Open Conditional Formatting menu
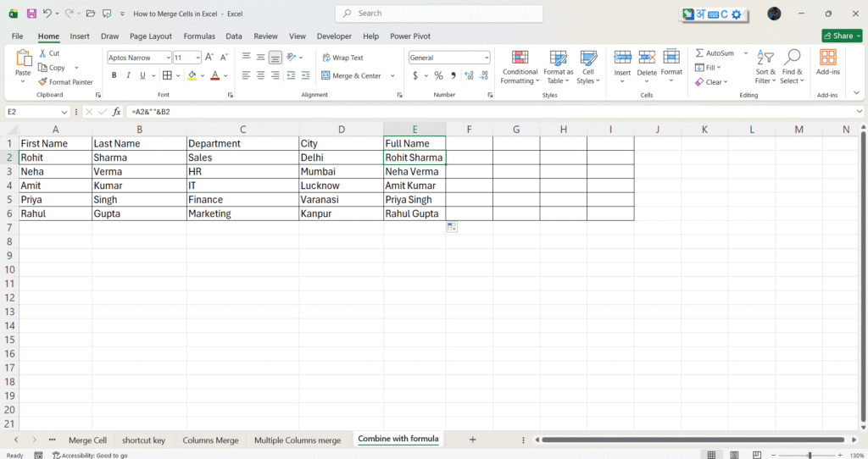 coord(520,67)
